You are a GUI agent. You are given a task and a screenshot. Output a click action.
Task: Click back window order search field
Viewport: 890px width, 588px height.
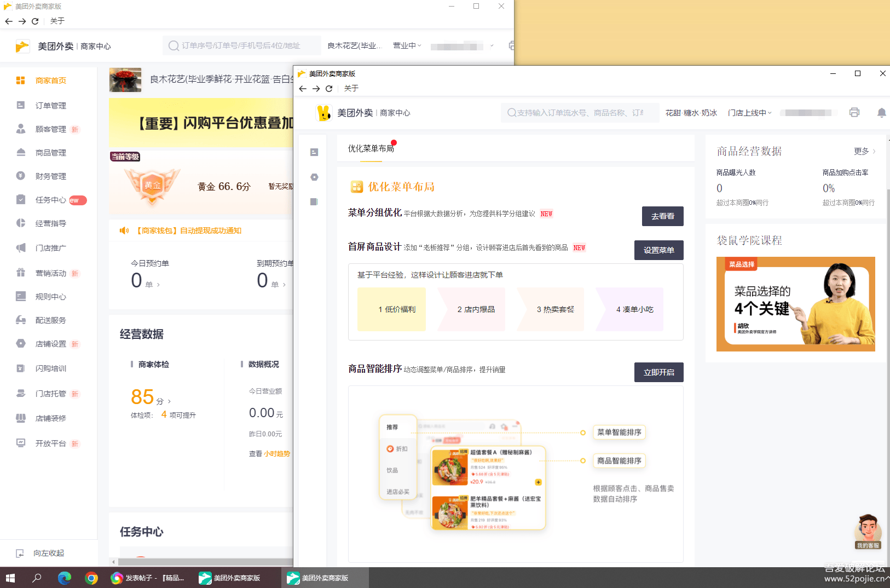coord(241,45)
